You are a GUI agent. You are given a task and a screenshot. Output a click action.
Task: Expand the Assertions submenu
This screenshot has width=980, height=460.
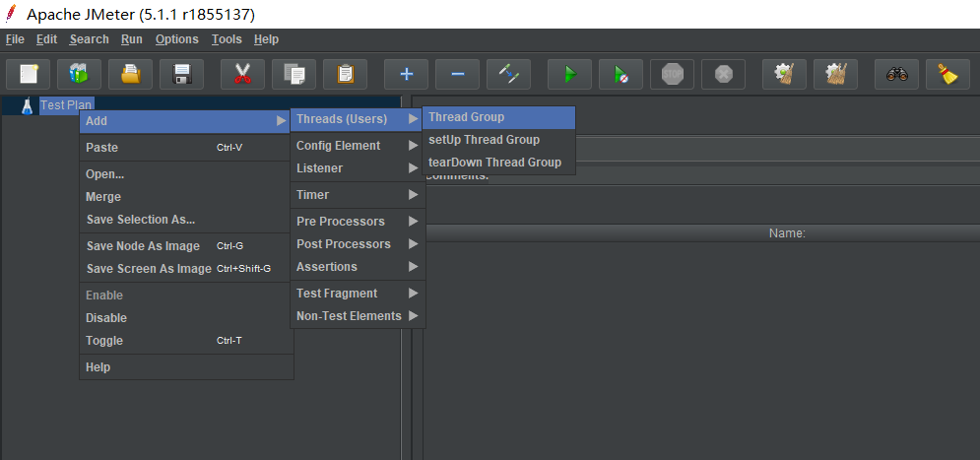coord(358,266)
